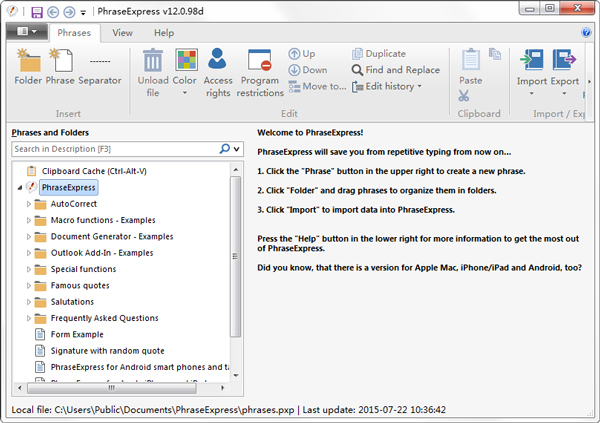600x423 pixels.
Task: Expand the Famous quotes folder
Action: pos(29,286)
